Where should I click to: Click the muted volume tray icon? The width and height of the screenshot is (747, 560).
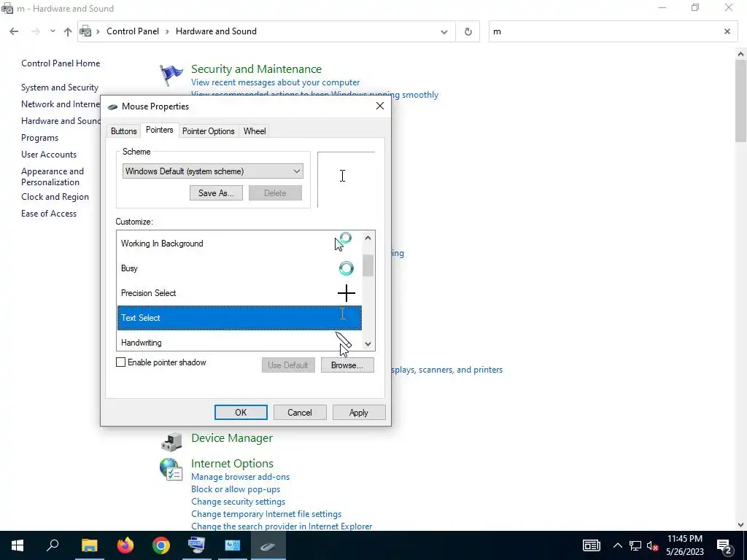[653, 545]
